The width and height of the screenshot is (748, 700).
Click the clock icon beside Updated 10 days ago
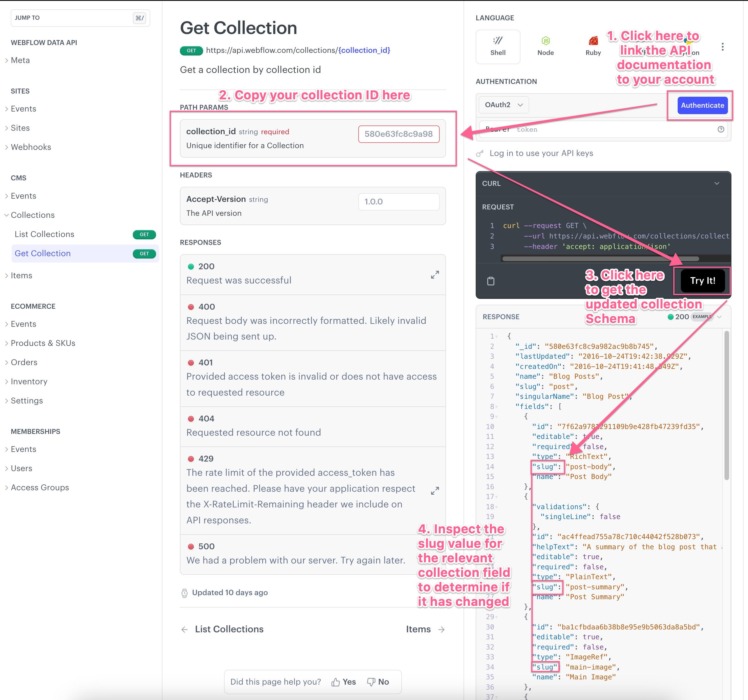[184, 593]
